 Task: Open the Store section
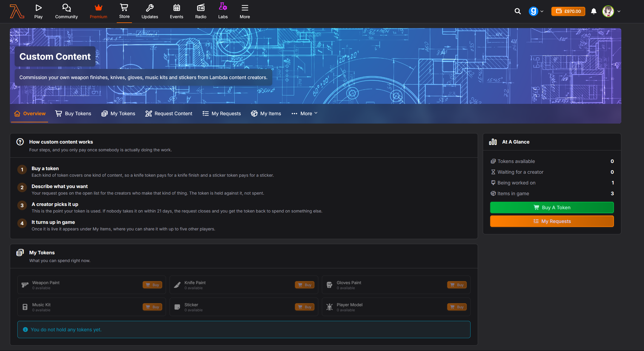(x=124, y=11)
